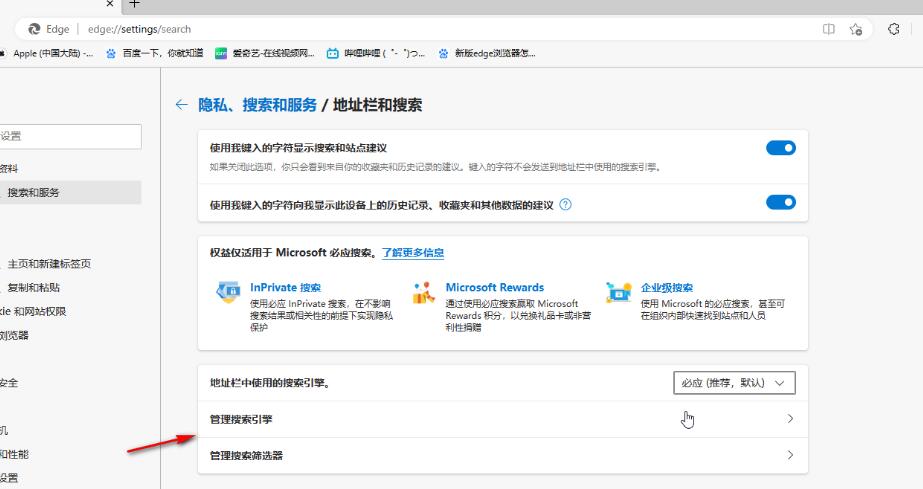Click 地址栏中使用的搜索引擎 label

coord(270,383)
